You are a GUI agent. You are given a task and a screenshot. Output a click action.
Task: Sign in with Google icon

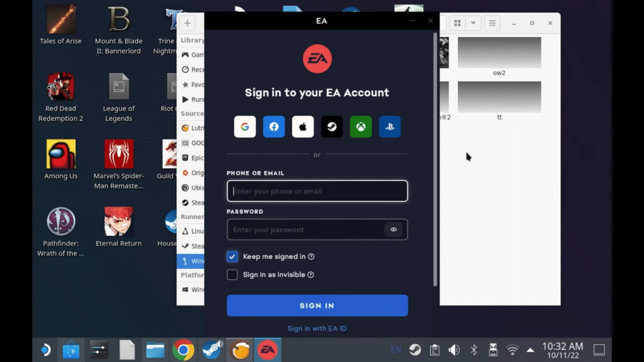click(x=245, y=126)
